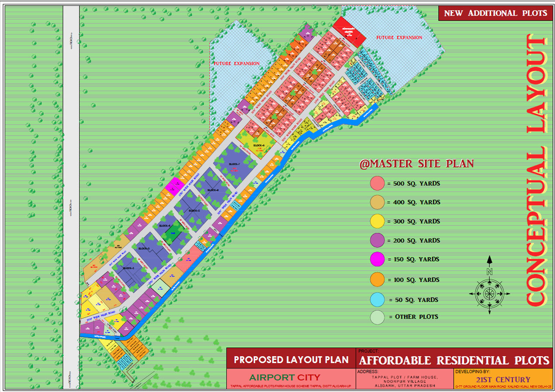Click the '= 100 SQ. YARDS' legend text
The height and width of the screenshot is (392, 555).
coord(413,280)
